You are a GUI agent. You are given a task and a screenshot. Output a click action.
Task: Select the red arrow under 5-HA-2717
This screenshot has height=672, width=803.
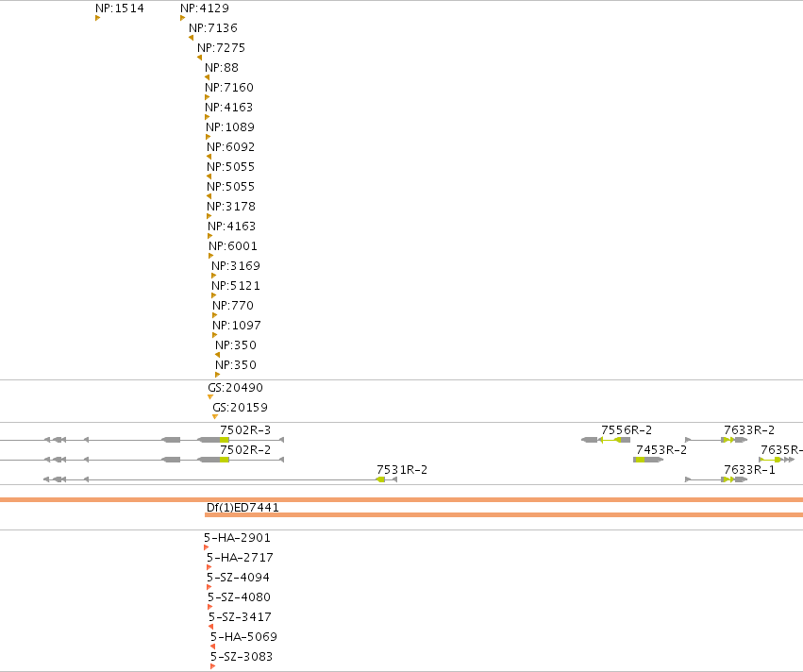point(209,567)
